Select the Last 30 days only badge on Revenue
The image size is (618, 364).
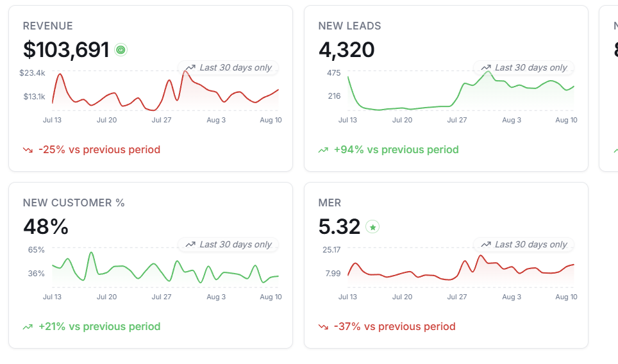click(229, 68)
